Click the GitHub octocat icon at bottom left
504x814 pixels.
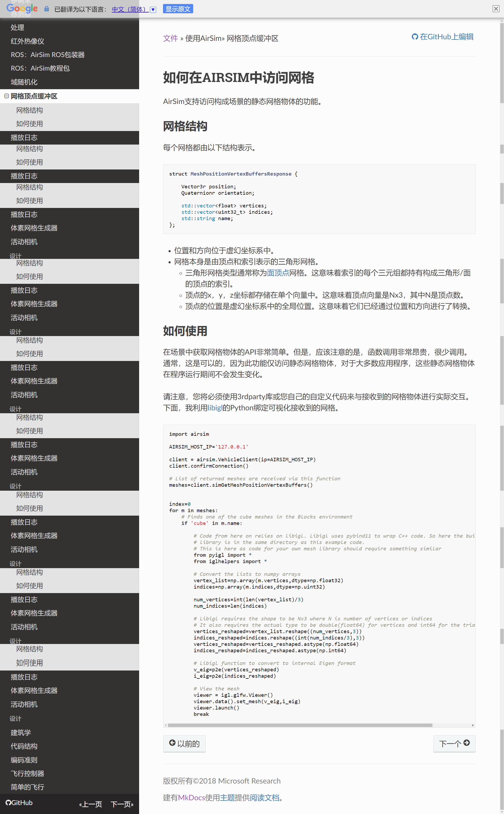coord(8,803)
